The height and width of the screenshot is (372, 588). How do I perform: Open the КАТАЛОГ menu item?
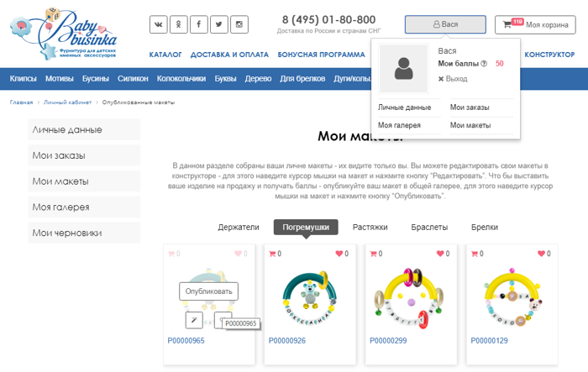point(165,55)
